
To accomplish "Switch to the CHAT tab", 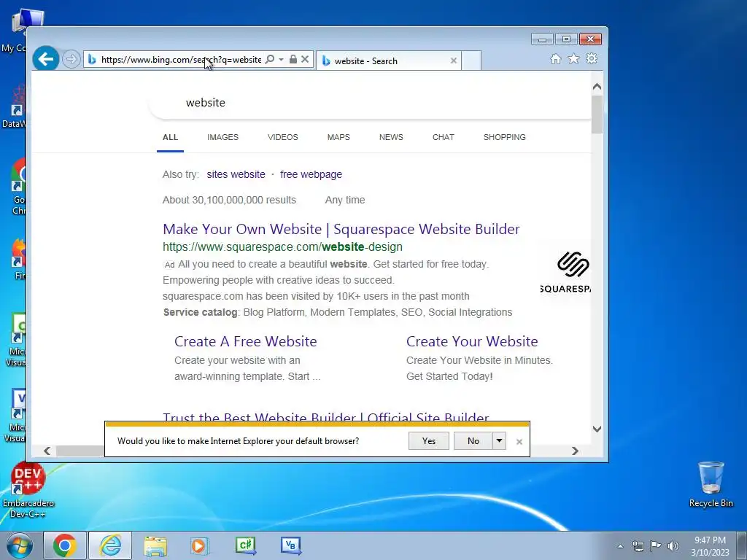I will 444,137.
